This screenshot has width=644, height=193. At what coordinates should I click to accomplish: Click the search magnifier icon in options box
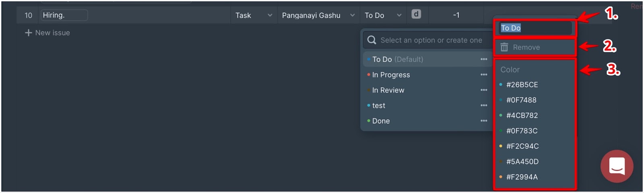(x=372, y=40)
